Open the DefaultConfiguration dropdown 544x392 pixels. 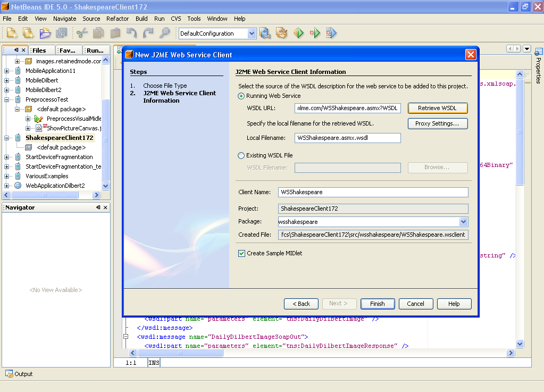tap(252, 34)
